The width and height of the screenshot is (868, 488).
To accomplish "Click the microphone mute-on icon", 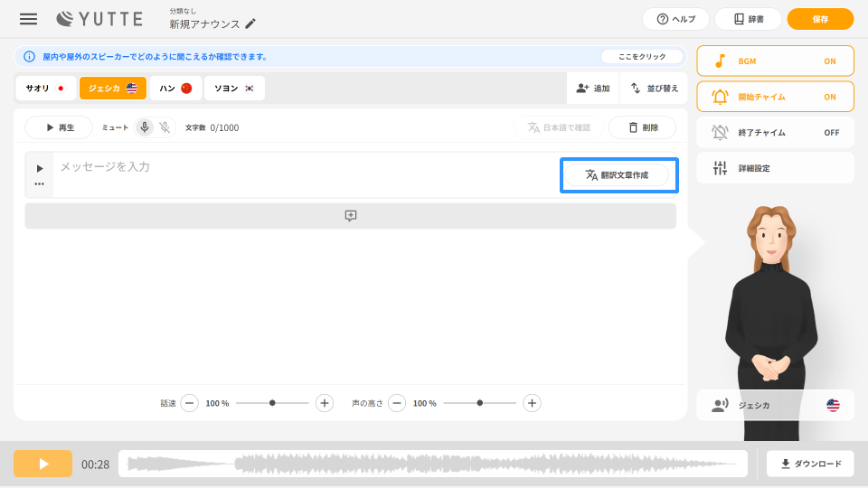I will coord(145,127).
